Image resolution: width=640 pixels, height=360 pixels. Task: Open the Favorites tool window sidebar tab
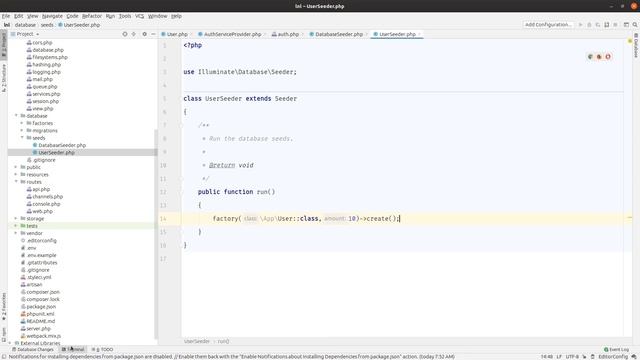(4, 306)
